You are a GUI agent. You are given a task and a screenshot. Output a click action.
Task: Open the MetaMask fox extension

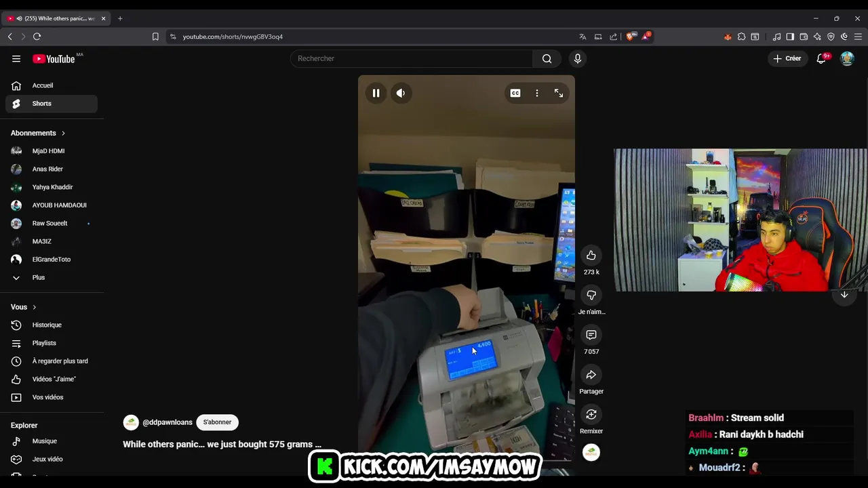[728, 37]
